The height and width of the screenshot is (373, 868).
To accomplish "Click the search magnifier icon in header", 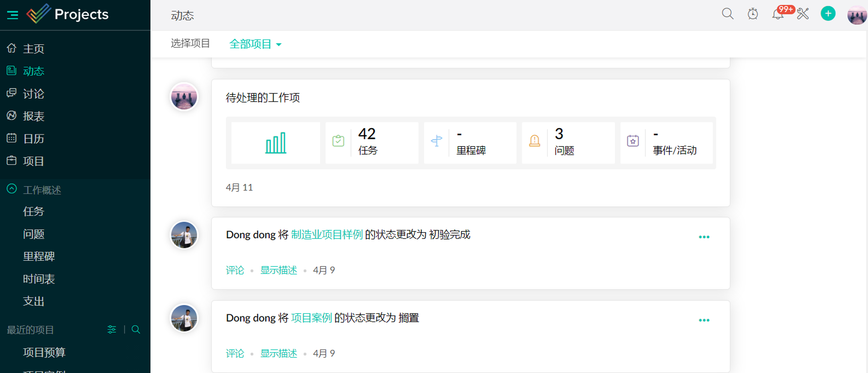I will tap(727, 14).
